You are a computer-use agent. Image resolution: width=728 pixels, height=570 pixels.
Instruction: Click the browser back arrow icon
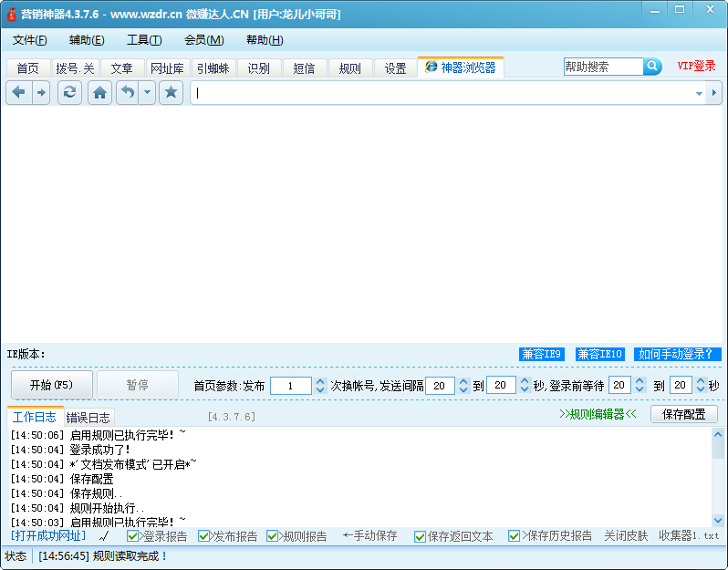(x=18, y=92)
